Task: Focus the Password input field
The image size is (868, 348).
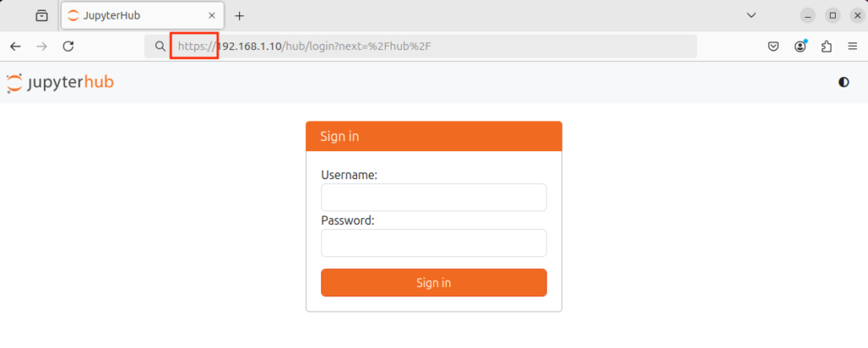Action: (x=433, y=243)
